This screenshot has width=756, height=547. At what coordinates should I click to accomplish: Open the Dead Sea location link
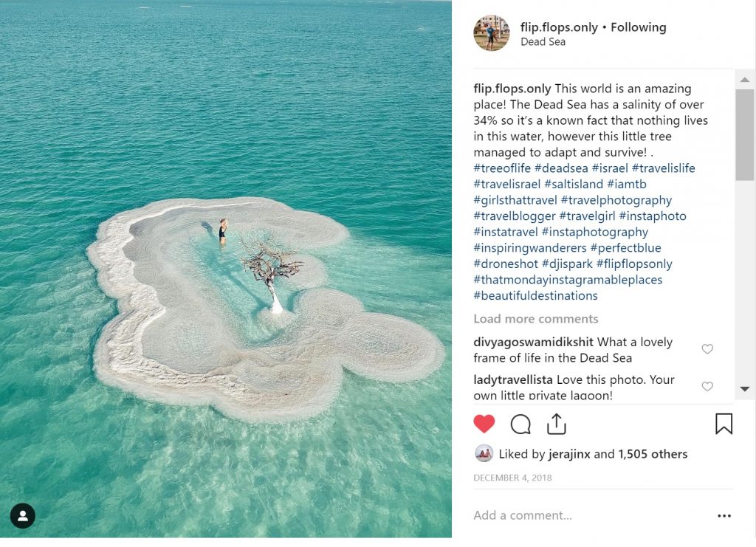(x=543, y=42)
